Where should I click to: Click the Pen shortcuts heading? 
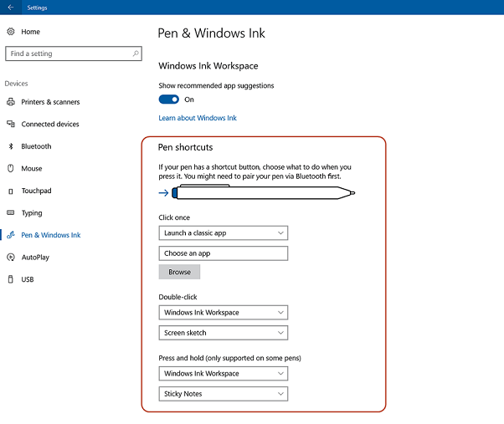click(x=186, y=147)
